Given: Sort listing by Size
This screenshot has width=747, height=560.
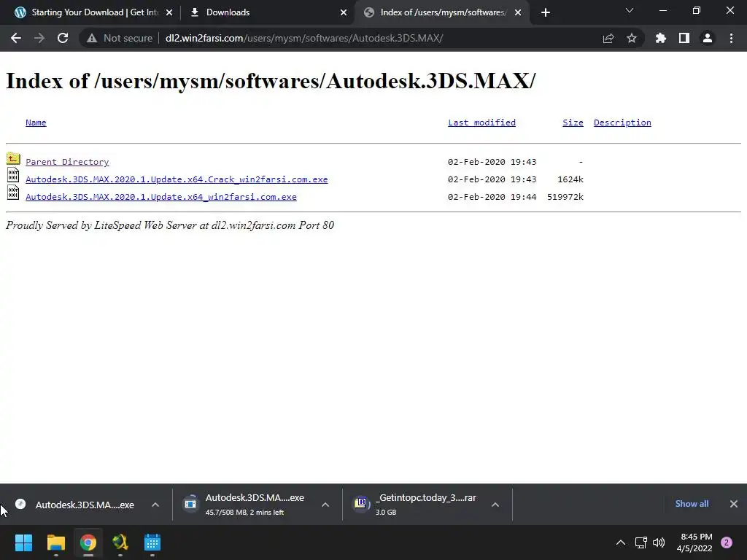Looking at the screenshot, I should [573, 122].
